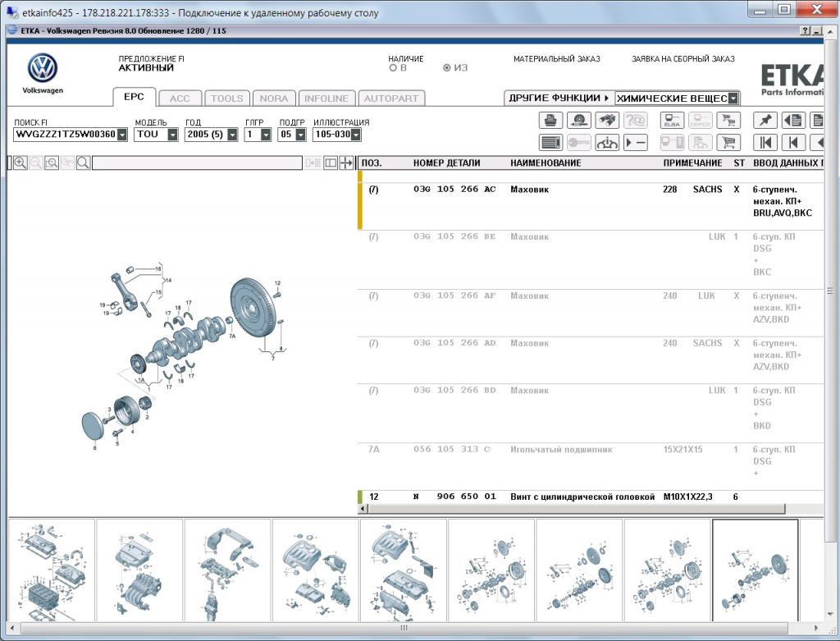Screen dimensions: 840x641
Task: Select needle bearing part 056 105 313 C
Action: 591,466
